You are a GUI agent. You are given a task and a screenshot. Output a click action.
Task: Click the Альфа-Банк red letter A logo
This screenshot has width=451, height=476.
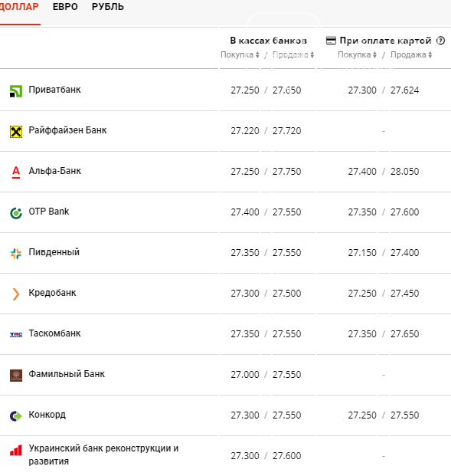pyautogui.click(x=16, y=172)
